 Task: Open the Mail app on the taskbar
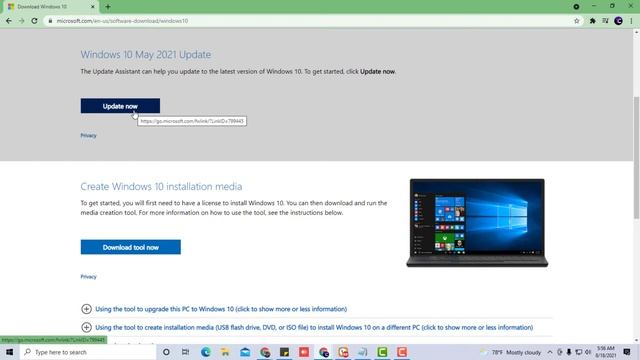[245, 352]
